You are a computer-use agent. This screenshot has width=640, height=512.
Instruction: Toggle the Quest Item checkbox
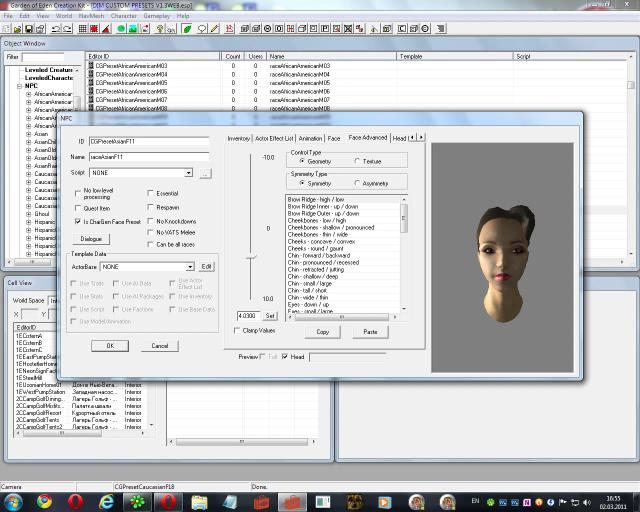click(x=78, y=208)
